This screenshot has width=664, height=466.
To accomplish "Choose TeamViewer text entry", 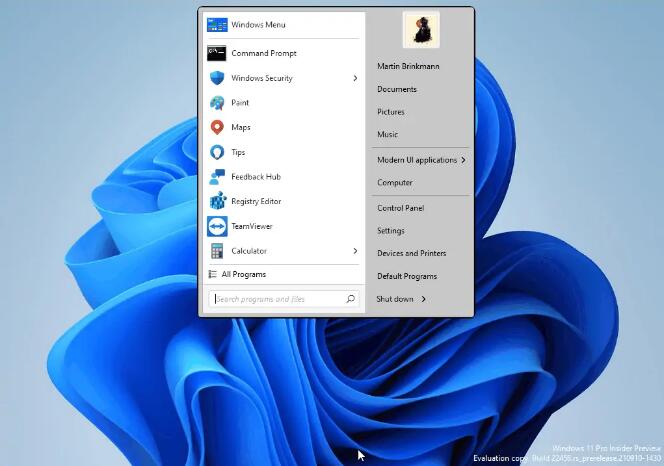I will pos(252,226).
